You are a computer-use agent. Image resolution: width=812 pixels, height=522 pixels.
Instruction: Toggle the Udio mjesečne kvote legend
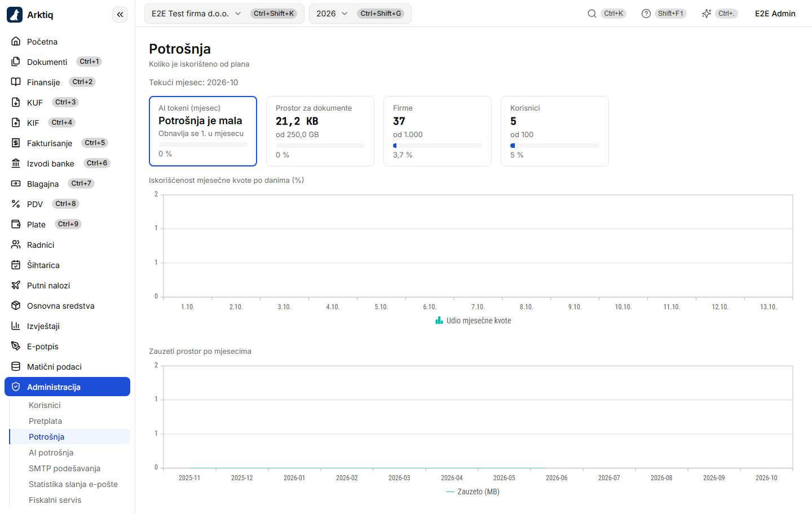[473, 321]
